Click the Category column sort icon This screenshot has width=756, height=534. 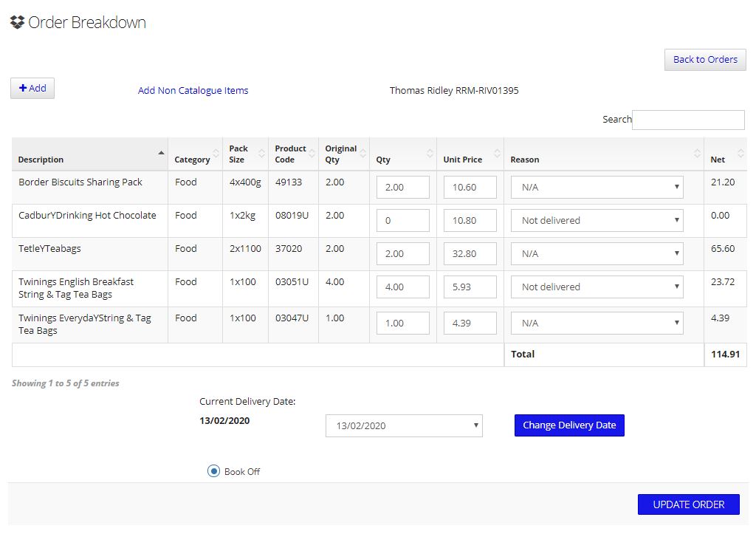pyautogui.click(x=216, y=154)
